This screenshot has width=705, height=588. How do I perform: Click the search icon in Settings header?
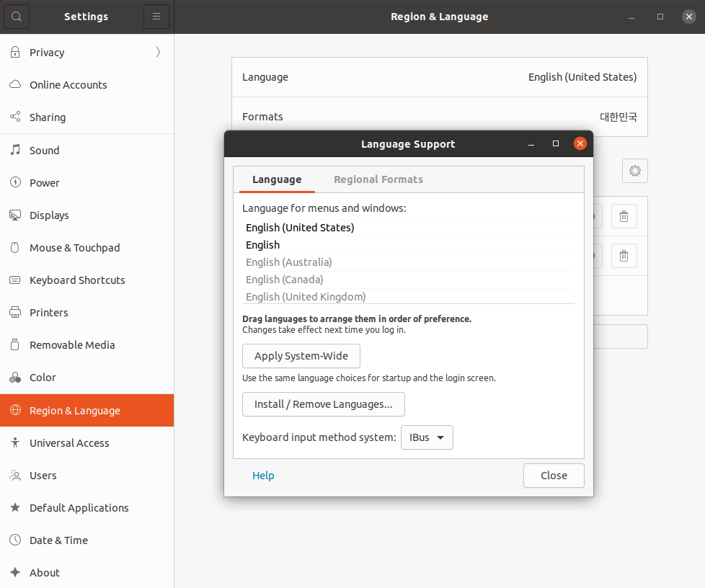click(17, 17)
